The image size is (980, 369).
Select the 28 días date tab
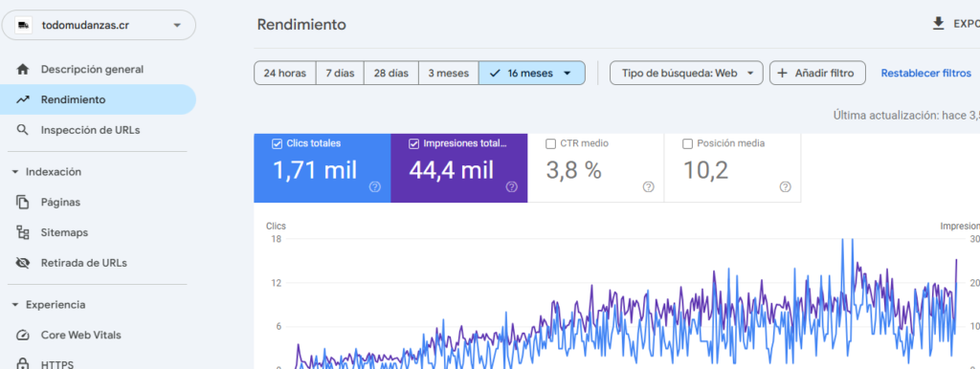pos(391,73)
